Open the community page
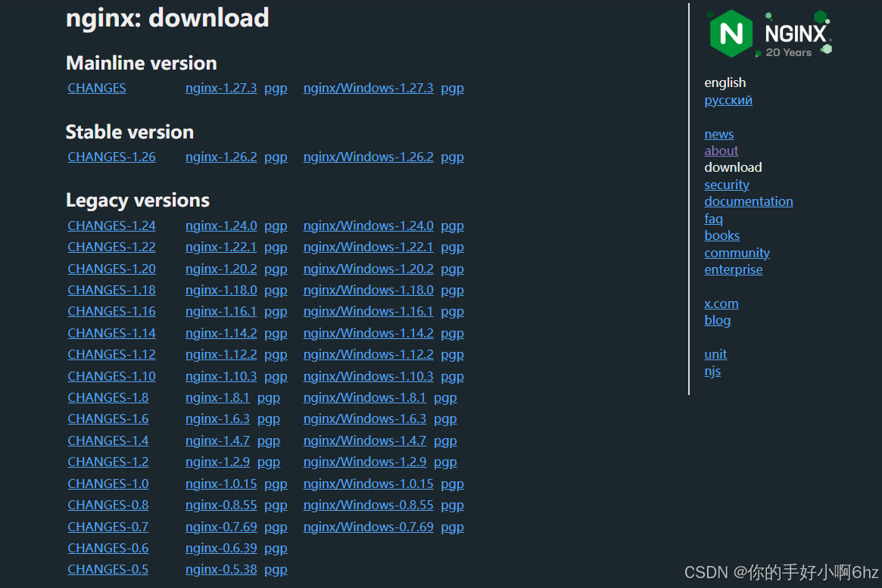Image resolution: width=882 pixels, height=588 pixels. (x=737, y=253)
